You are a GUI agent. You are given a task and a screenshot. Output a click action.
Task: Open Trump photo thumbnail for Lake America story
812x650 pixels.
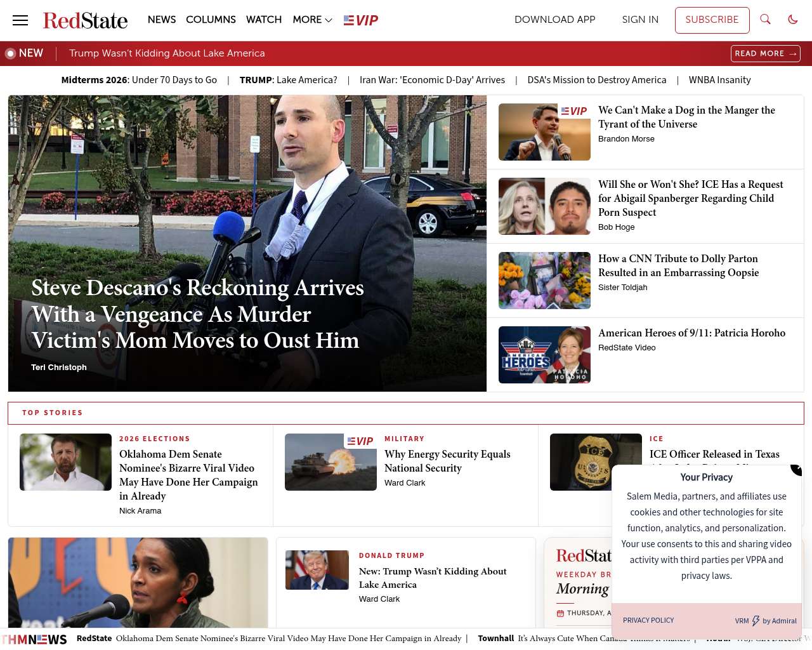317,570
